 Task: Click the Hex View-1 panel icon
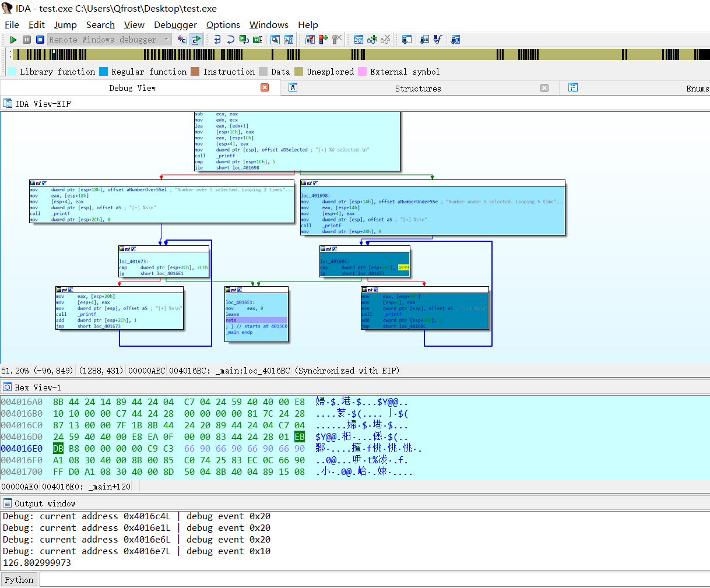click(x=8, y=387)
